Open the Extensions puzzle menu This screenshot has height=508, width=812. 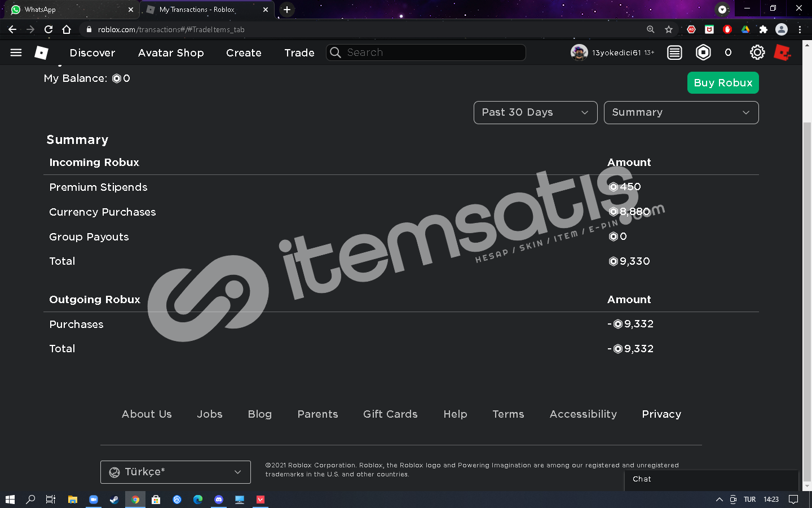pos(764,29)
